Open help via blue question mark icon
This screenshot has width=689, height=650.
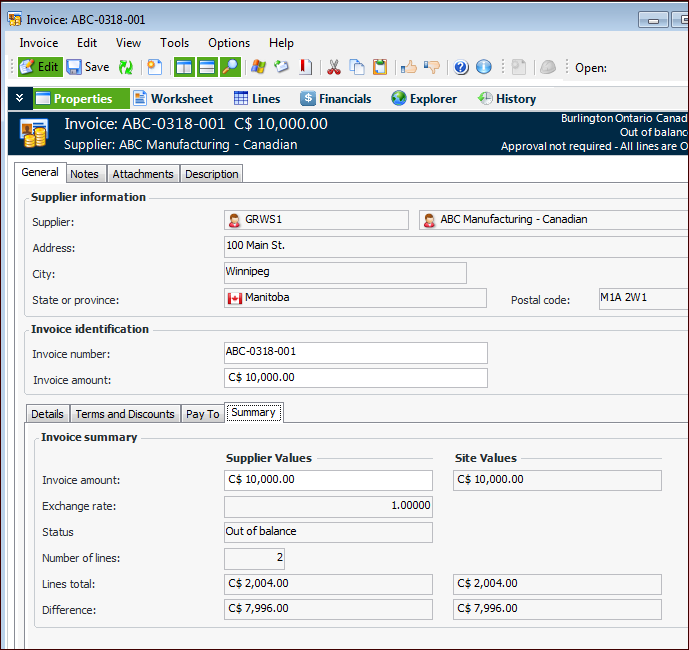click(x=461, y=67)
